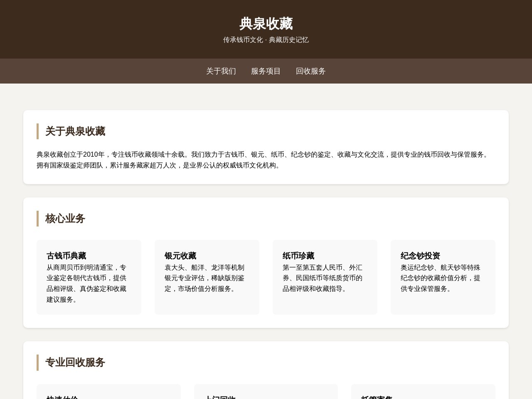The height and width of the screenshot is (399, 532).
Task: Click the 回收服务 navigation link
Action: click(x=310, y=71)
